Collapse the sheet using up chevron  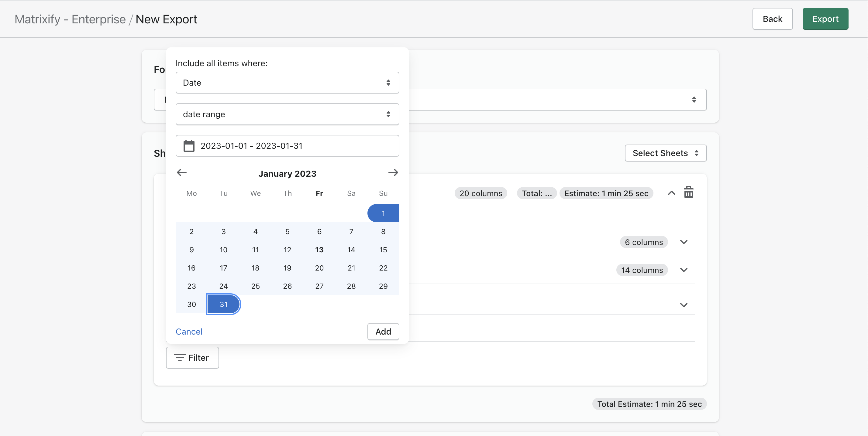point(671,193)
